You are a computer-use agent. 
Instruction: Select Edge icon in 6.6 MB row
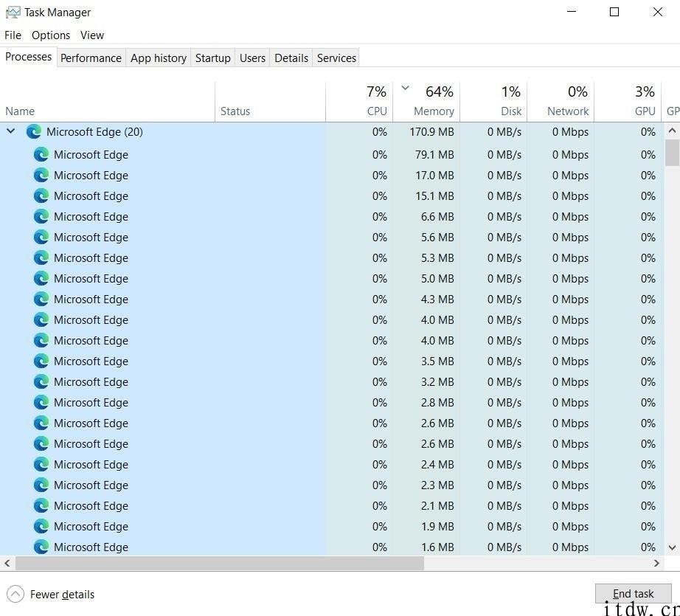[x=41, y=216]
